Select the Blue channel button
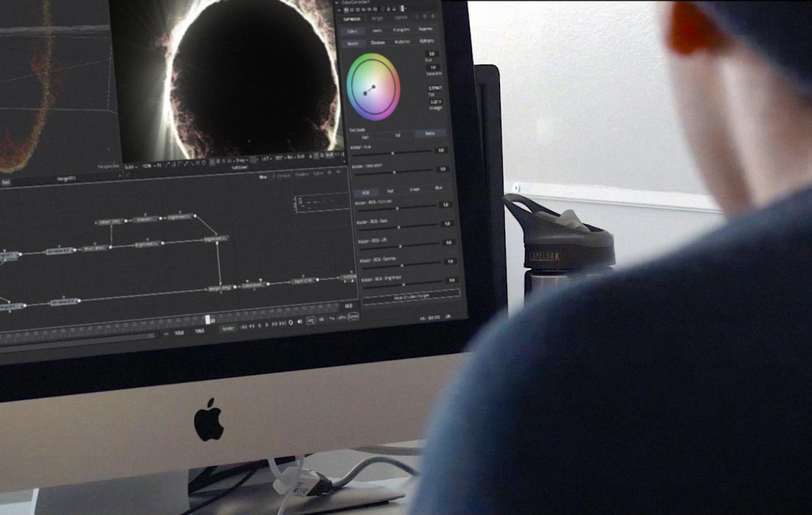Viewport: 812px width, 515px height. [439, 188]
